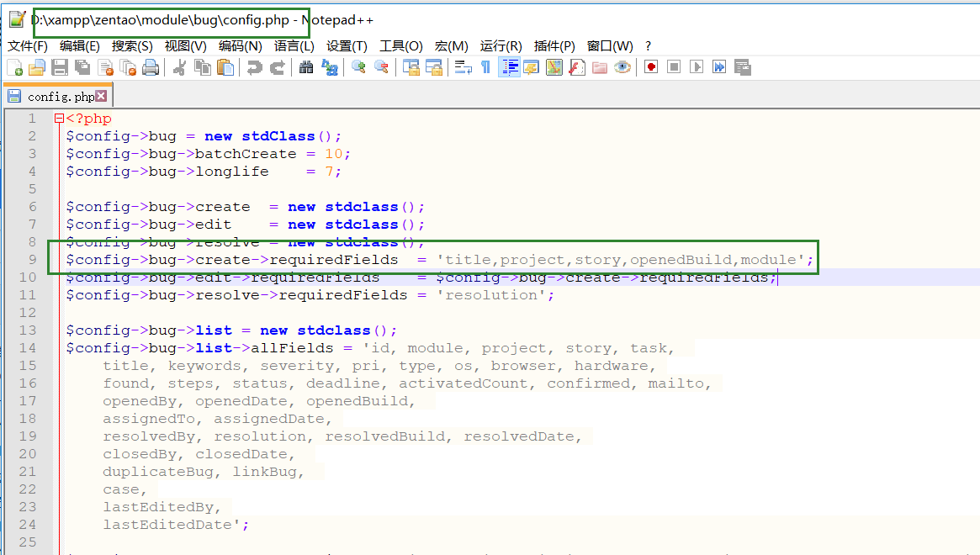Click the New file toolbar icon
980x555 pixels.
(16, 67)
